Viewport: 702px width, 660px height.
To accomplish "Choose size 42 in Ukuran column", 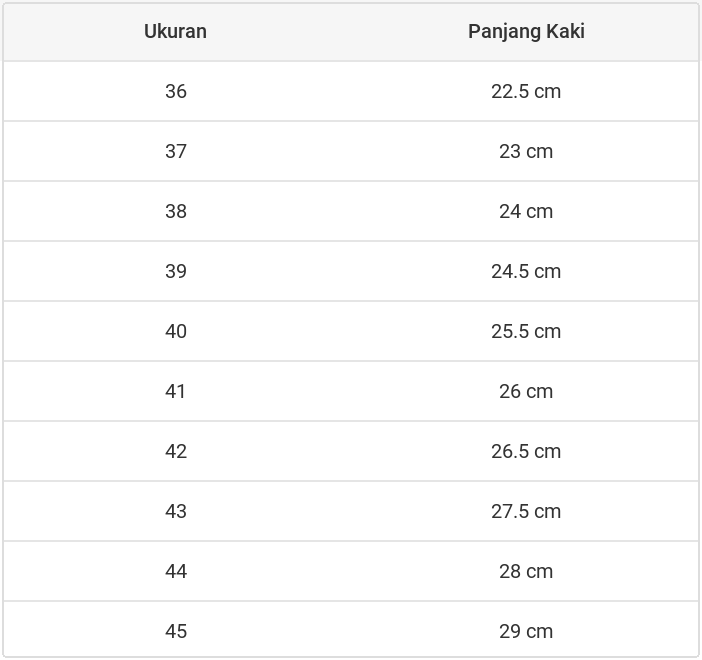I will click(x=176, y=451).
